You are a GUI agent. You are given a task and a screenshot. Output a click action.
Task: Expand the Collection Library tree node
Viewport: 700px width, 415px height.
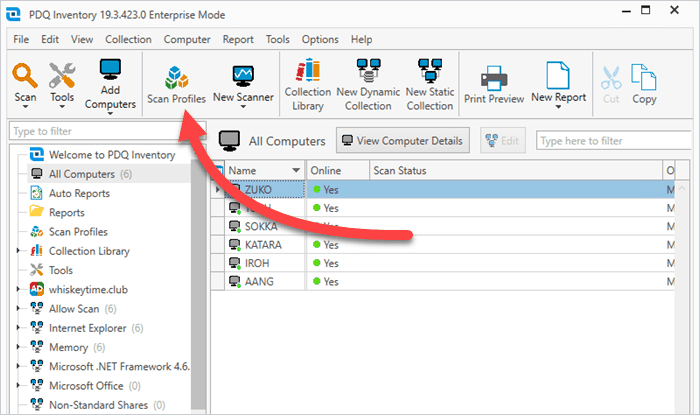coord(18,251)
